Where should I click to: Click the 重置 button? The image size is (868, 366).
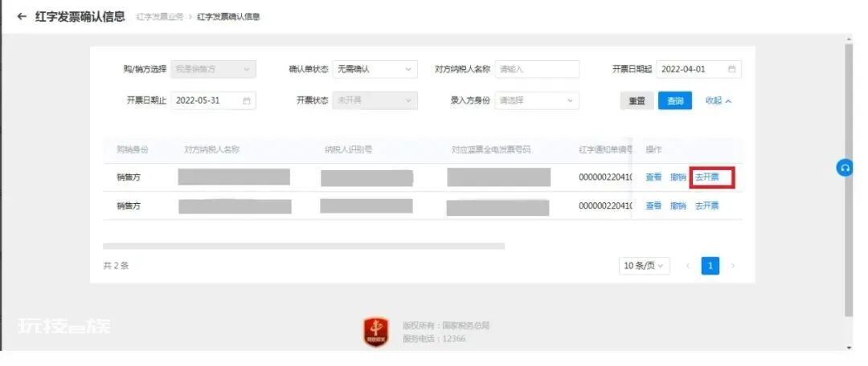[x=637, y=101]
